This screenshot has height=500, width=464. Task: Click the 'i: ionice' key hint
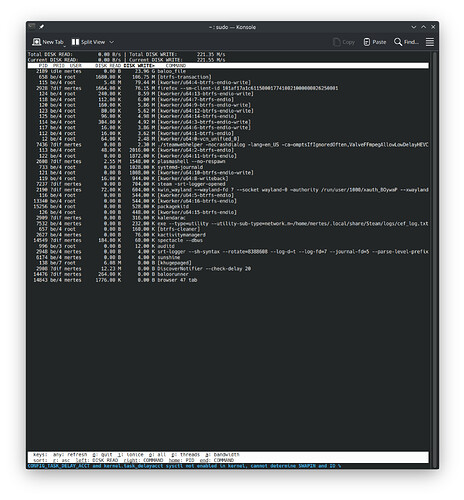point(131,455)
